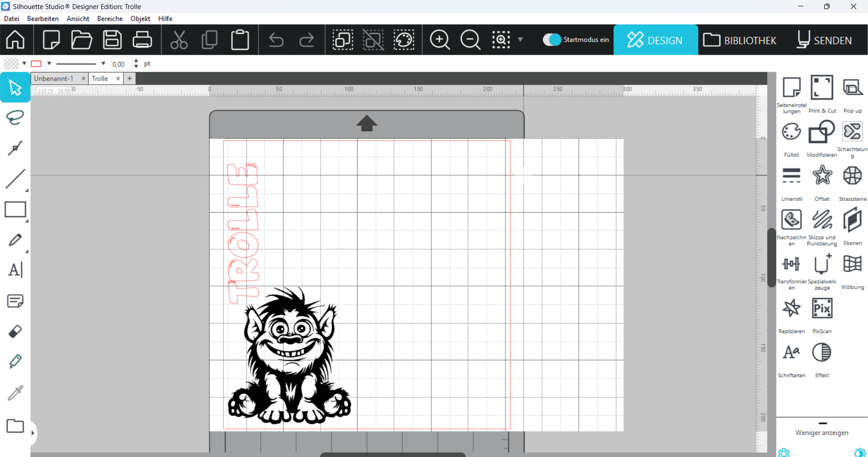This screenshot has height=457, width=868.
Task: Close the Trolle document tab
Action: (x=118, y=79)
